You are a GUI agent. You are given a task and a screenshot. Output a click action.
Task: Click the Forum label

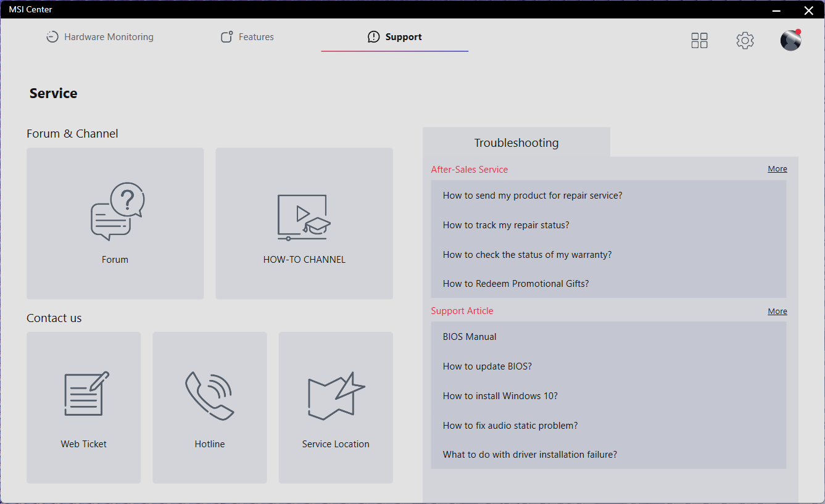[x=115, y=260]
